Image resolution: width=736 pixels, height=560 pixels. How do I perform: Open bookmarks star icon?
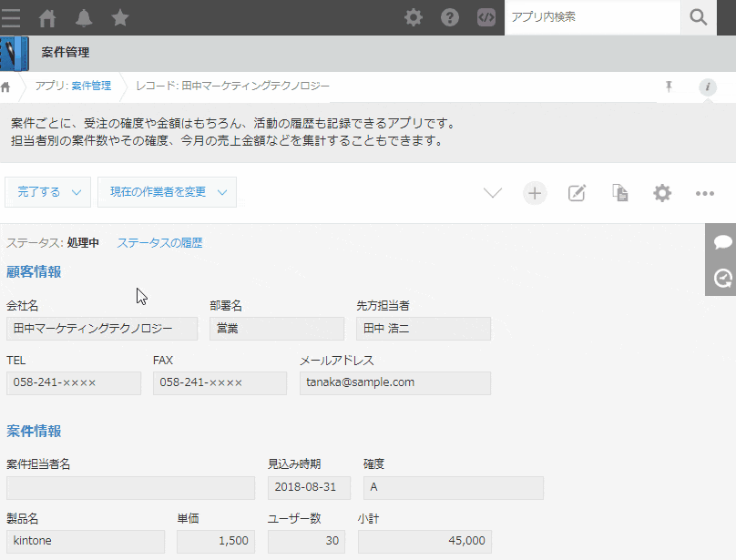pyautogui.click(x=119, y=18)
